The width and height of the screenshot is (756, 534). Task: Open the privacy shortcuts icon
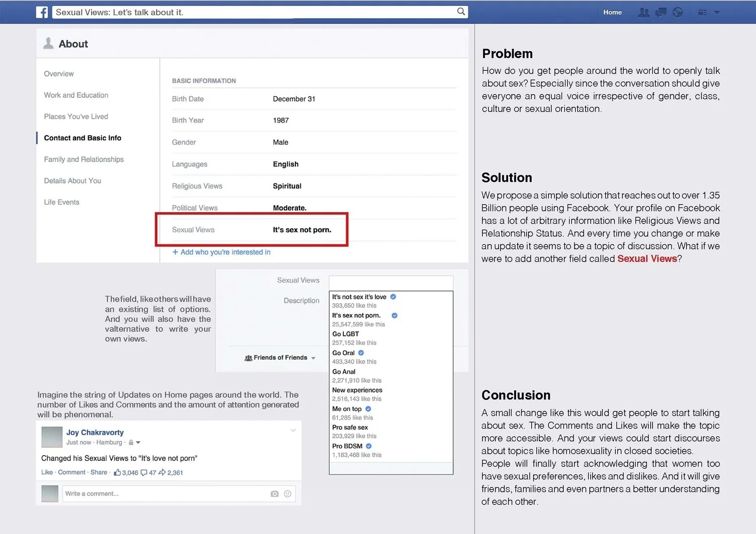pos(703,12)
